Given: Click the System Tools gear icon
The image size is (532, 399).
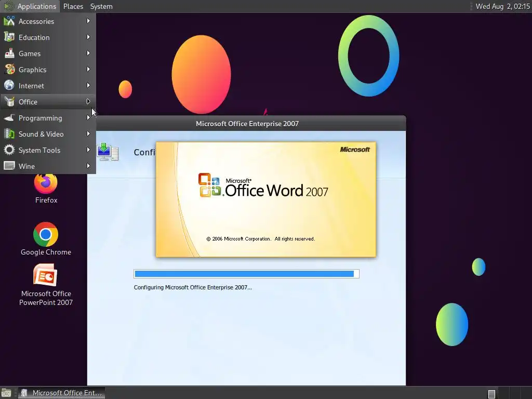Looking at the screenshot, I should pos(9,150).
